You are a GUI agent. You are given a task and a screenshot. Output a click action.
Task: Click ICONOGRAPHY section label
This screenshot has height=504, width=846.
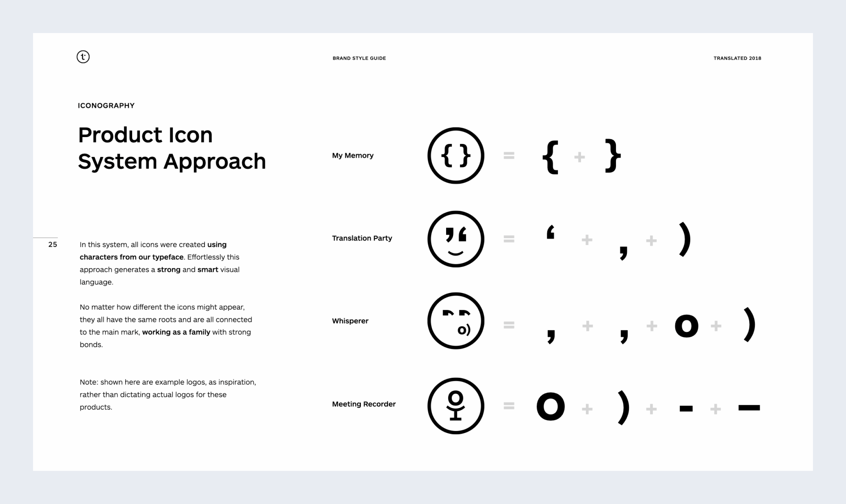pos(106,106)
